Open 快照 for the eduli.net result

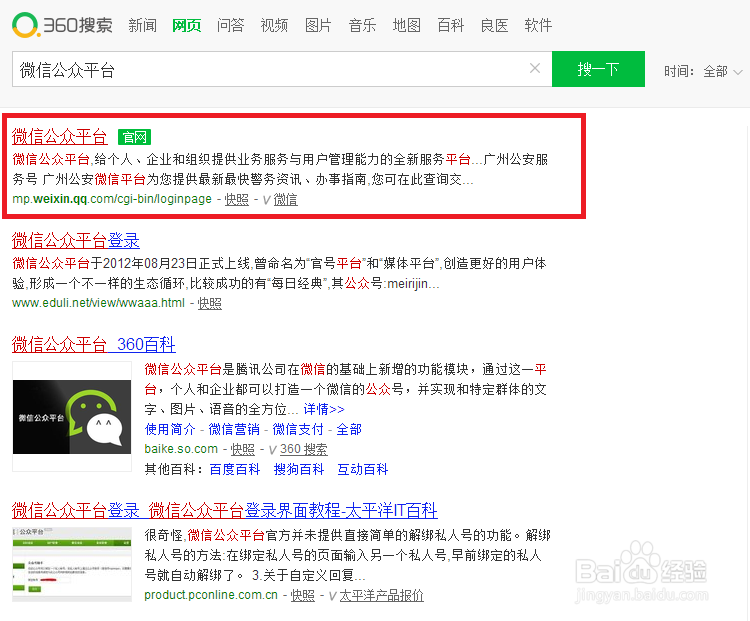(210, 303)
